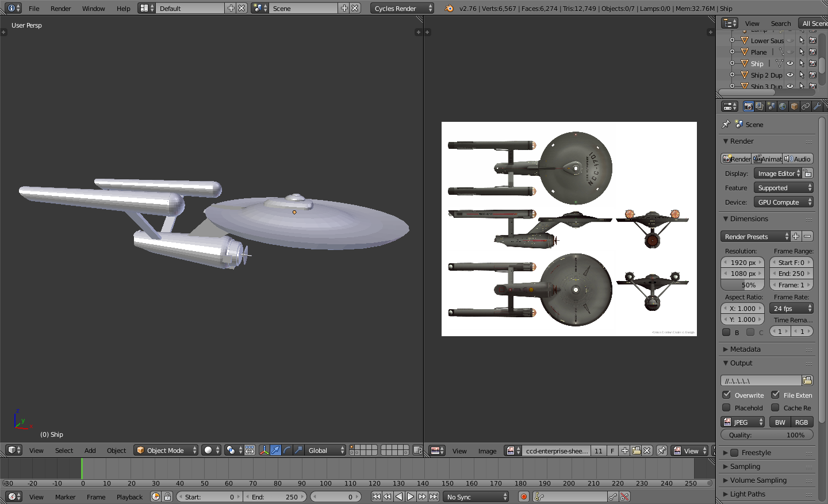Open the Display Image Editor dropdown
The height and width of the screenshot is (504, 828).
[778, 173]
